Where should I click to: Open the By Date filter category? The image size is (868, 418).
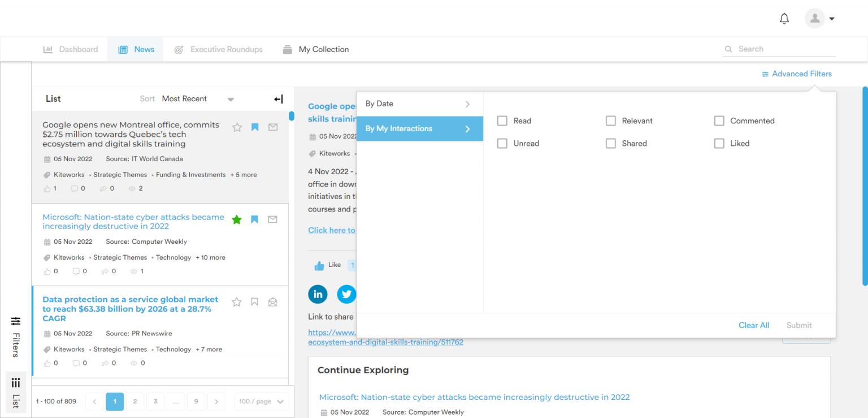pyautogui.click(x=420, y=104)
